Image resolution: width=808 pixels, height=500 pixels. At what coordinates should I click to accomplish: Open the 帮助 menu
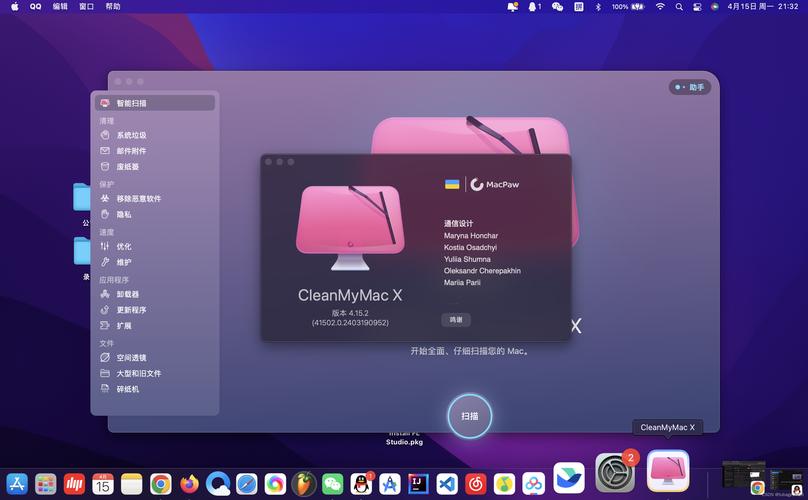click(113, 7)
